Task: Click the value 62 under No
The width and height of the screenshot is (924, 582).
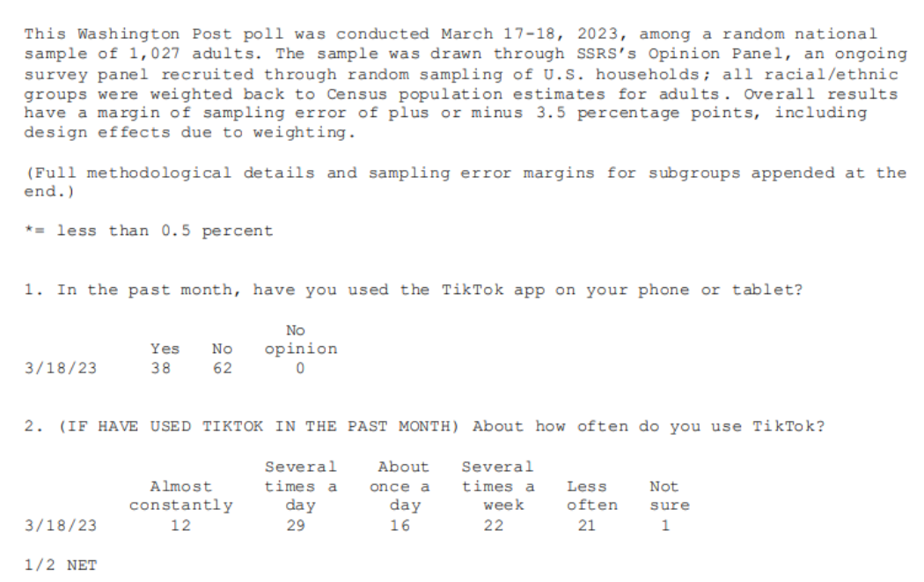Action: coord(222,368)
